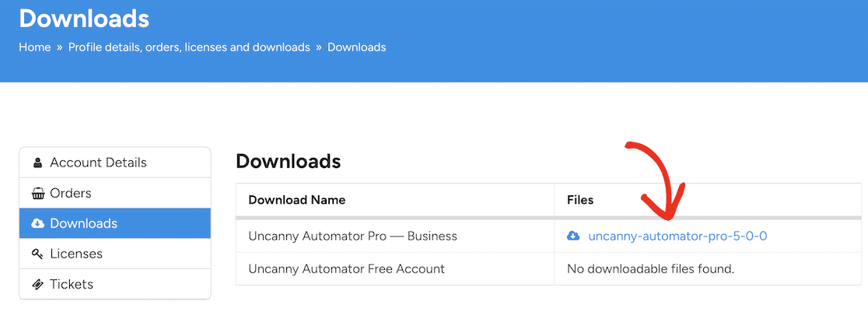Open the Profile details breadcrumb link
868x315 pixels.
tap(189, 47)
